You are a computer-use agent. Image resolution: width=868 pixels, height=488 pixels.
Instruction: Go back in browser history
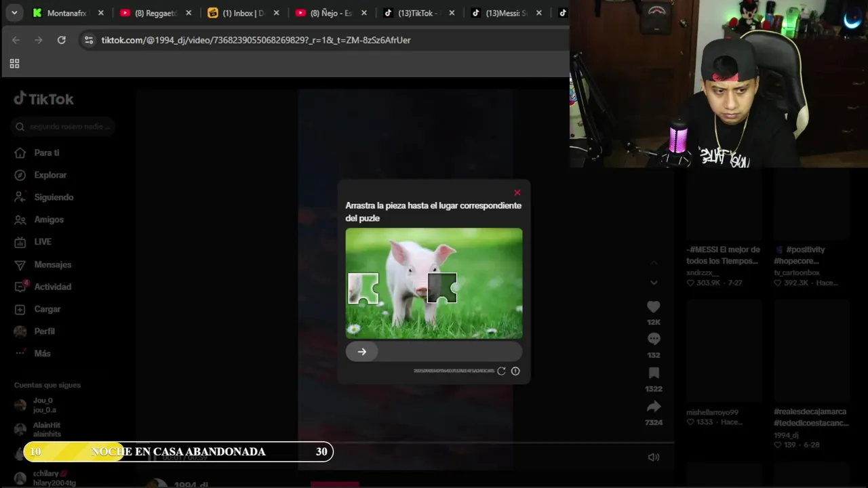pos(16,40)
